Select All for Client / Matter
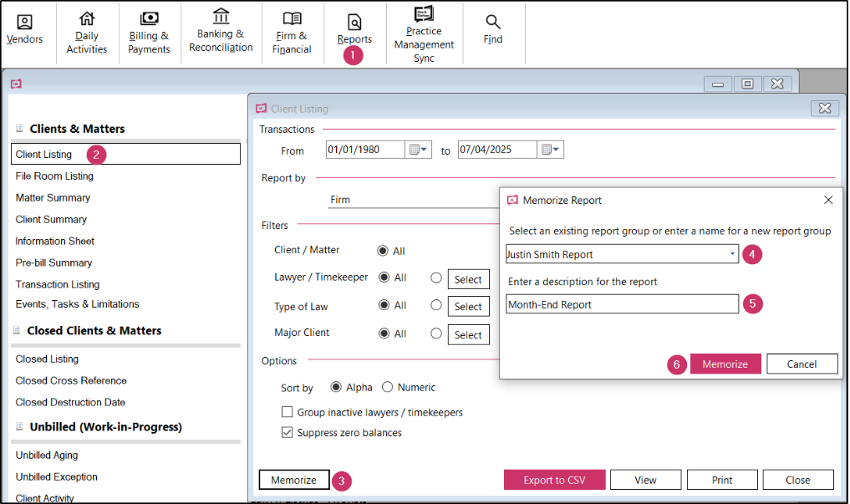The image size is (850, 504). [x=383, y=251]
